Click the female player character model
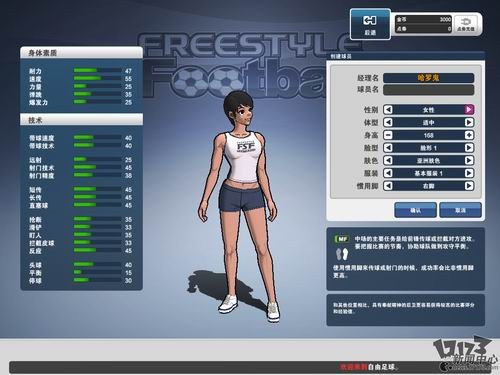 (239, 207)
